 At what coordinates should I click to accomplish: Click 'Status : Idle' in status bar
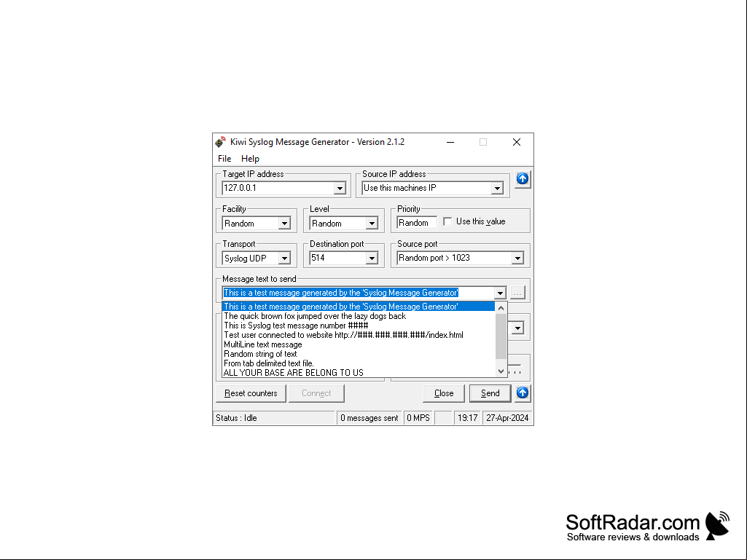point(274,418)
